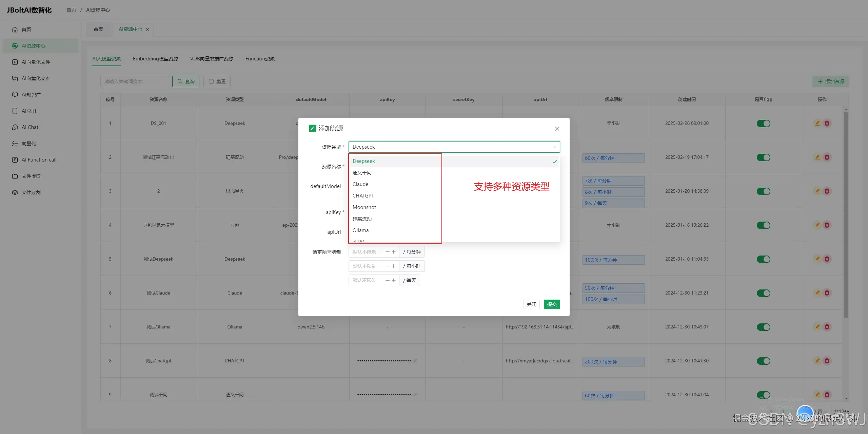Click the green 提交 button
The height and width of the screenshot is (434, 868).
click(552, 304)
